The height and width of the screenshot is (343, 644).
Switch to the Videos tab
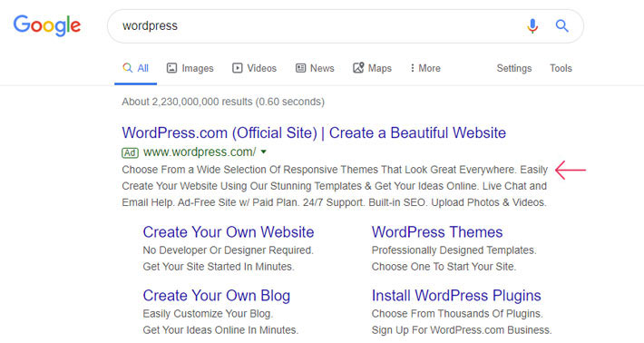click(x=254, y=68)
